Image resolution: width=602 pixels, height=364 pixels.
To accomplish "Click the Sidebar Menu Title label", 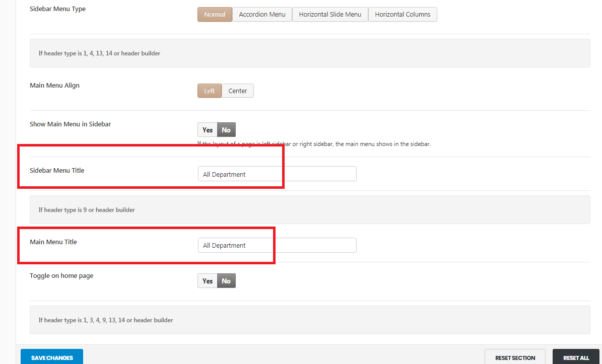I will (x=57, y=170).
